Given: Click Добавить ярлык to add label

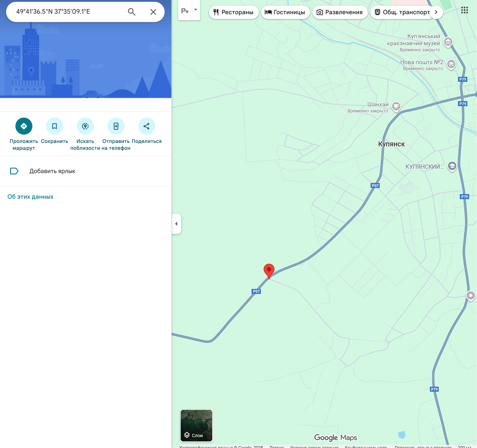Looking at the screenshot, I should tap(52, 171).
